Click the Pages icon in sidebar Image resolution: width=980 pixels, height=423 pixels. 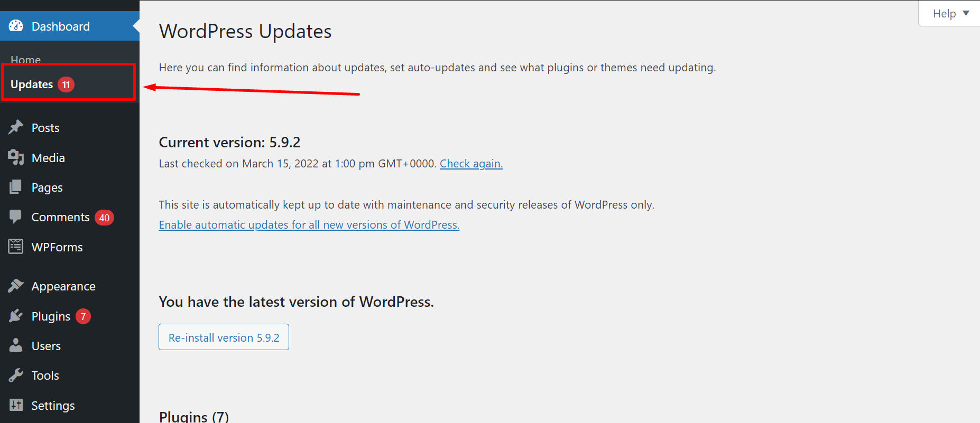click(x=16, y=187)
